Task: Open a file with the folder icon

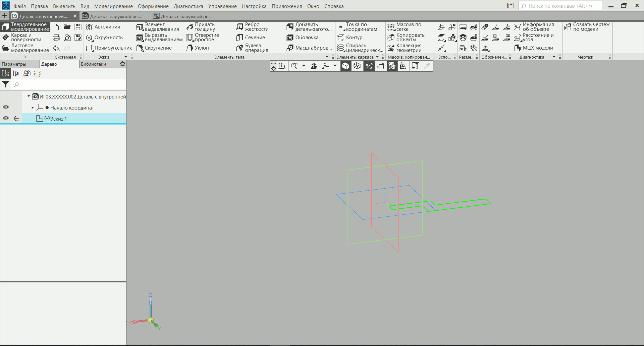Action: [x=67, y=27]
